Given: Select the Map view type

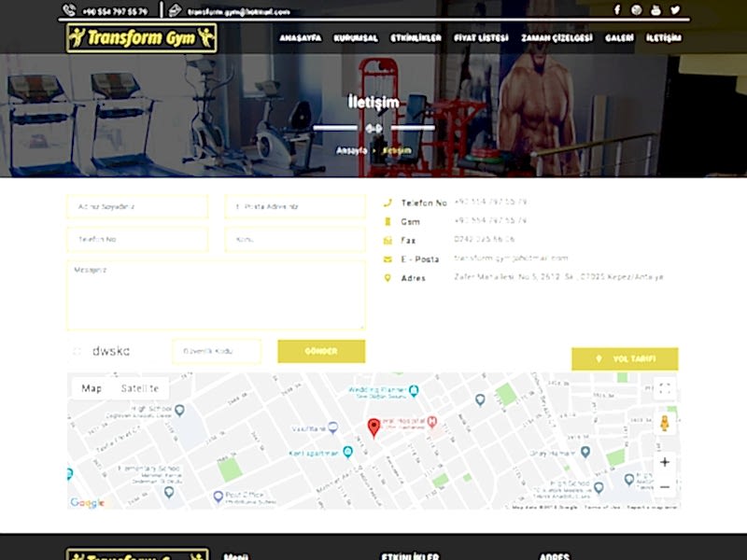Looking at the screenshot, I should [x=92, y=388].
